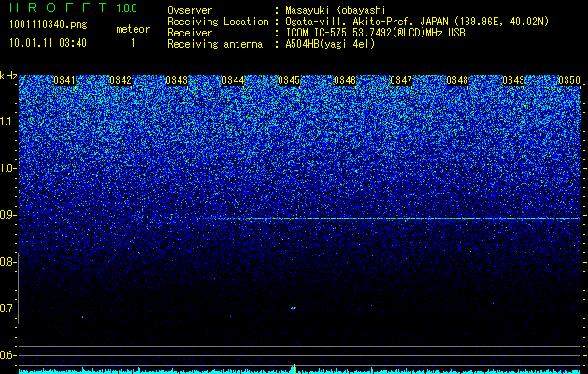The width and height of the screenshot is (588, 374).
Task: Click the 0347 time marker
Action: [x=401, y=80]
